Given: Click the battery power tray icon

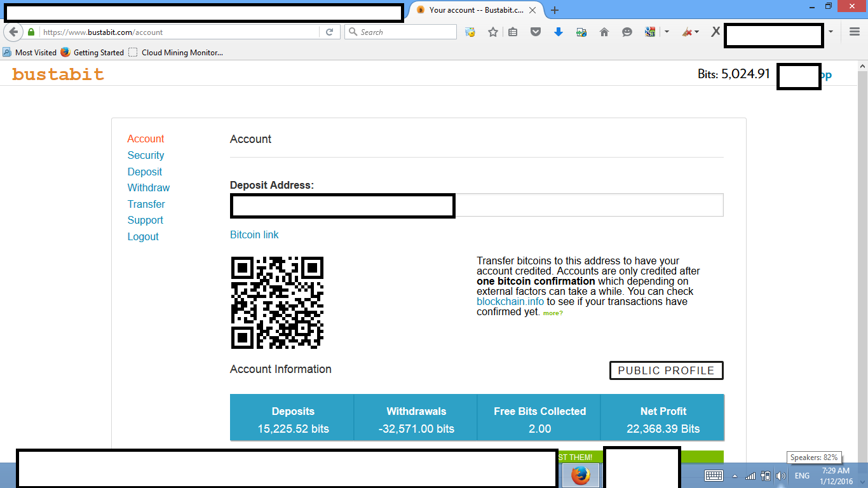Looking at the screenshot, I should (766, 475).
